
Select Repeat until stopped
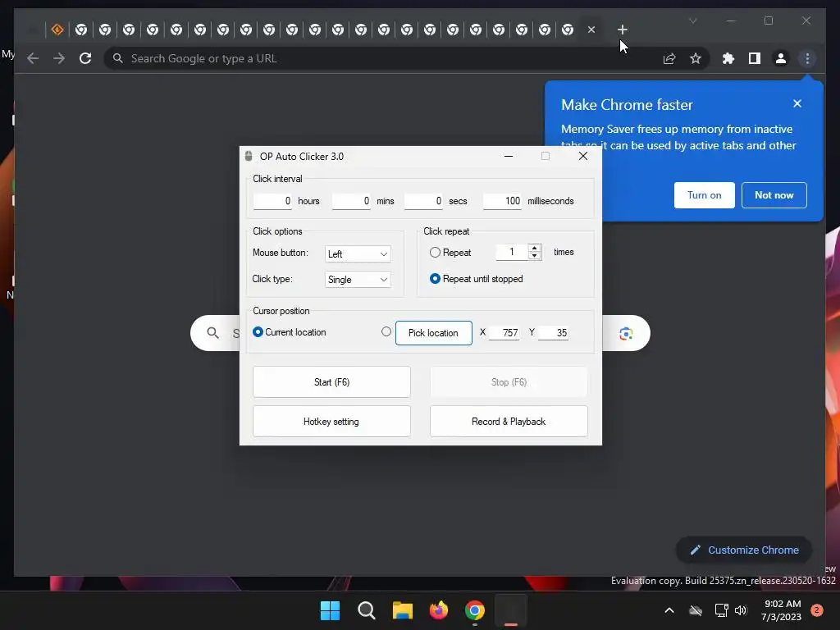(x=435, y=279)
